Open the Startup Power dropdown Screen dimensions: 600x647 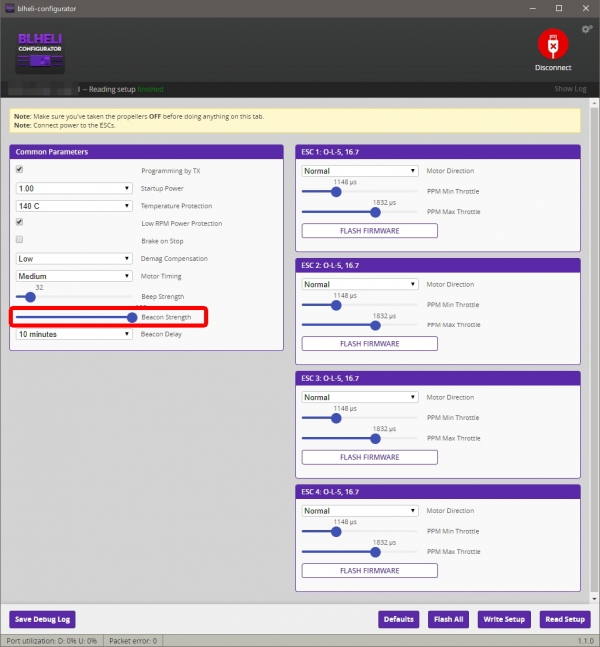(74, 188)
